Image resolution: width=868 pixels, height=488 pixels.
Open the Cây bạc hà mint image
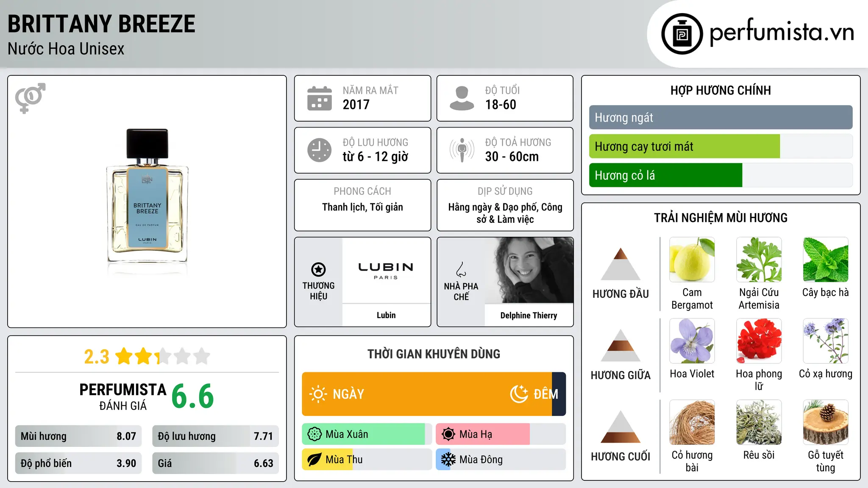(826, 260)
